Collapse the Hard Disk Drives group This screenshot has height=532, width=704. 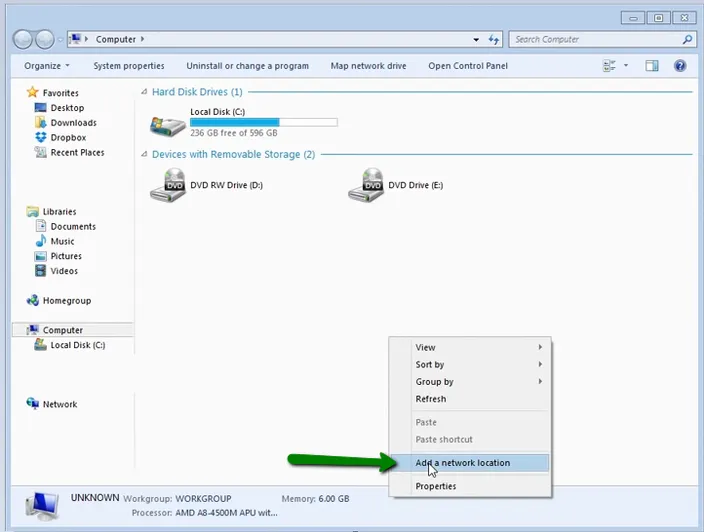(144, 92)
